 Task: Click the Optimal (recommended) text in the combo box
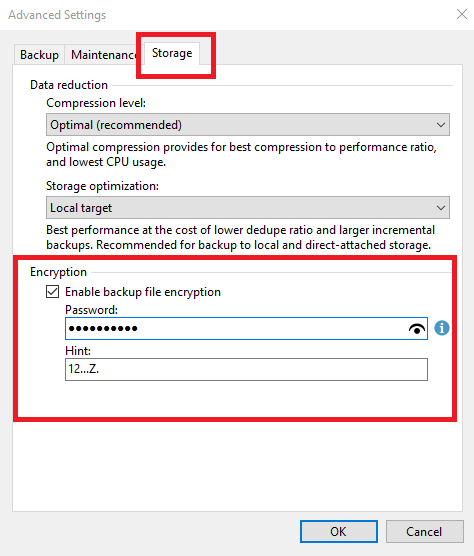(x=116, y=125)
